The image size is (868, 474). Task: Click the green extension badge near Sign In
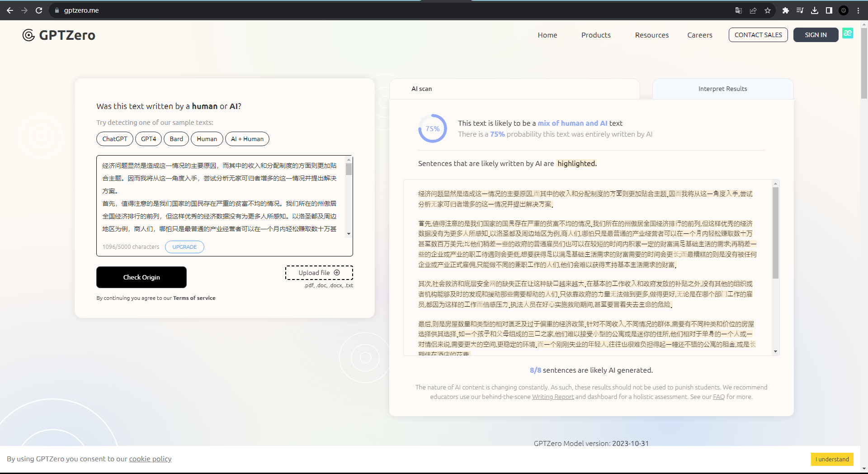click(x=848, y=33)
